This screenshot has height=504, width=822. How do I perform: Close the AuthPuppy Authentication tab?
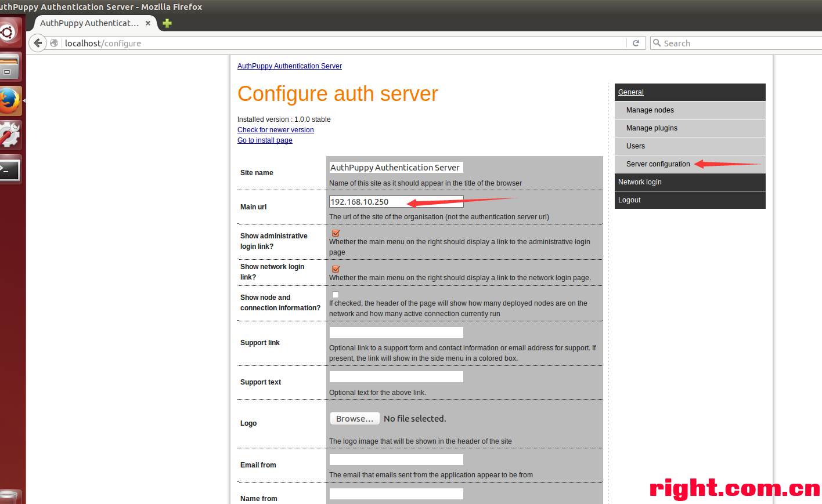[148, 23]
